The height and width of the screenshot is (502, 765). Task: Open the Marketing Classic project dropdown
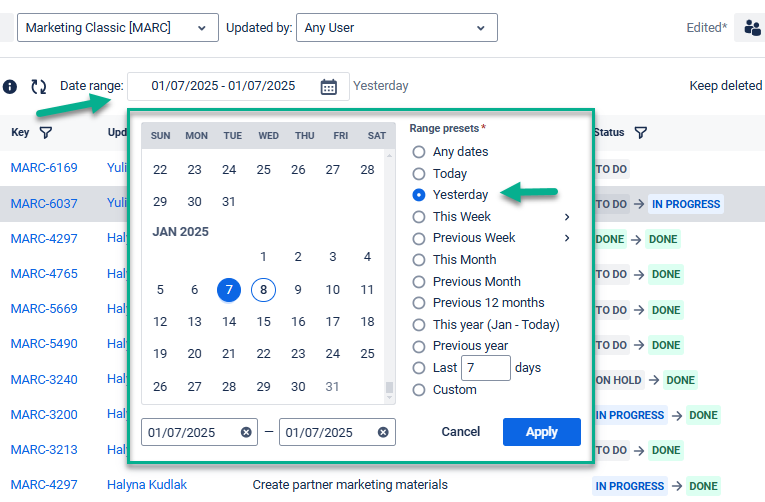118,28
